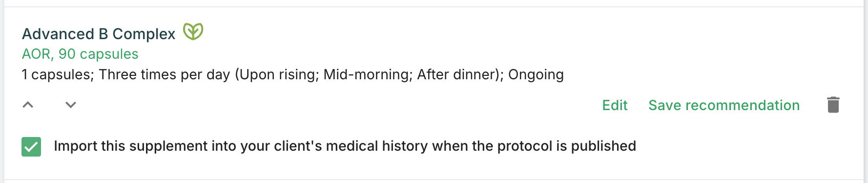The image size is (868, 183).
Task: Click the downward arrow reorder icon
Action: [x=71, y=105]
